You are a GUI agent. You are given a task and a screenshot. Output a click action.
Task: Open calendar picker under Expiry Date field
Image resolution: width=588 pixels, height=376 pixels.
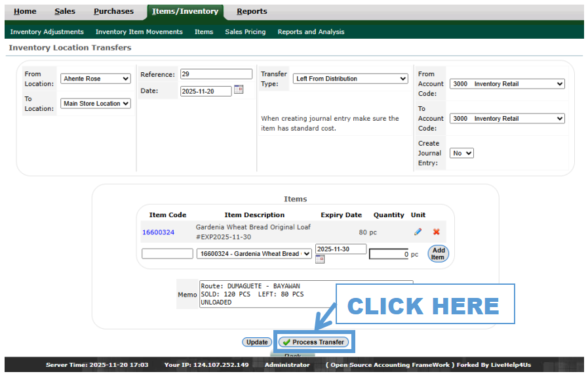pyautogui.click(x=320, y=259)
